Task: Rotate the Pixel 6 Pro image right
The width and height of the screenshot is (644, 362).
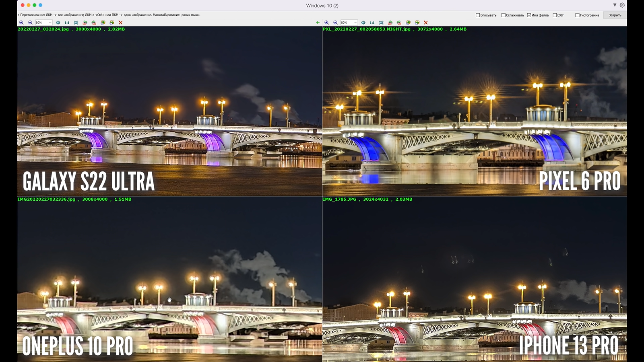Action: 399,23
